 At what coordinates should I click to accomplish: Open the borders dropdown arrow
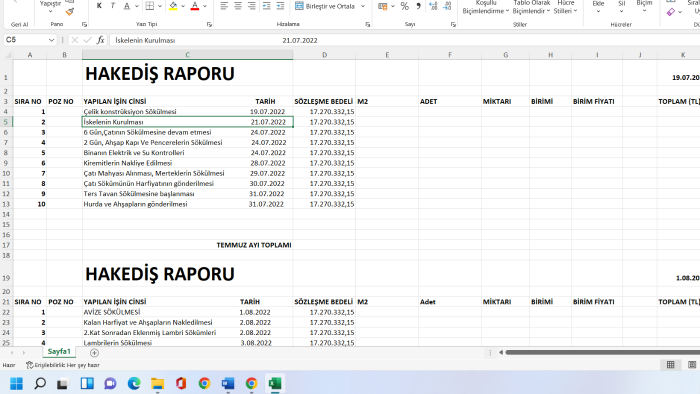click(x=159, y=6)
